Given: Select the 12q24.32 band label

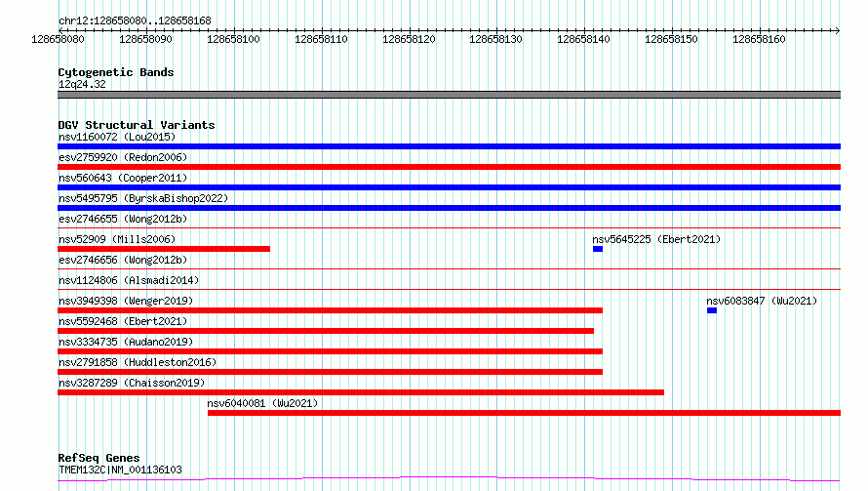Looking at the screenshot, I should pos(82,84).
